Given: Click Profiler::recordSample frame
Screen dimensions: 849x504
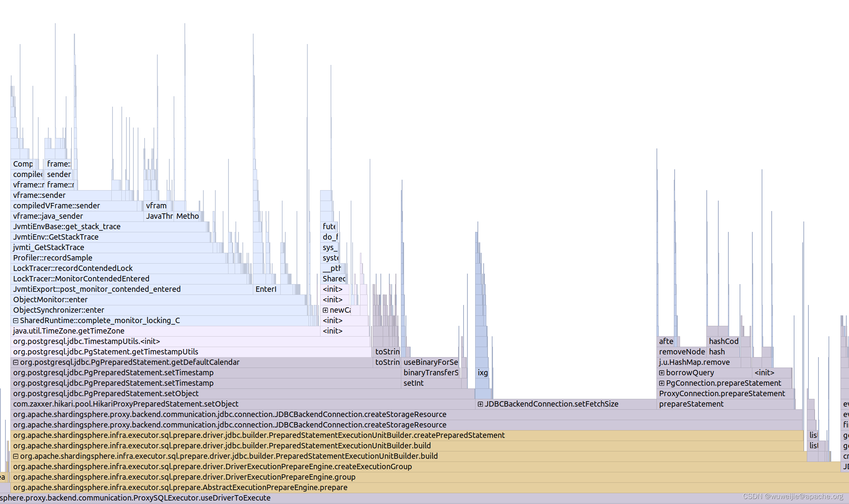Looking at the screenshot, I should [118, 258].
